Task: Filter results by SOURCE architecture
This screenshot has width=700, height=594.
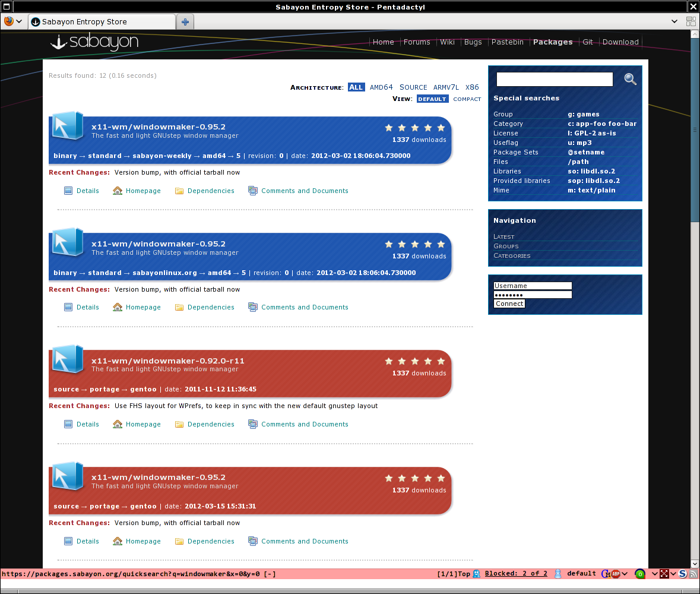Action: click(x=413, y=87)
